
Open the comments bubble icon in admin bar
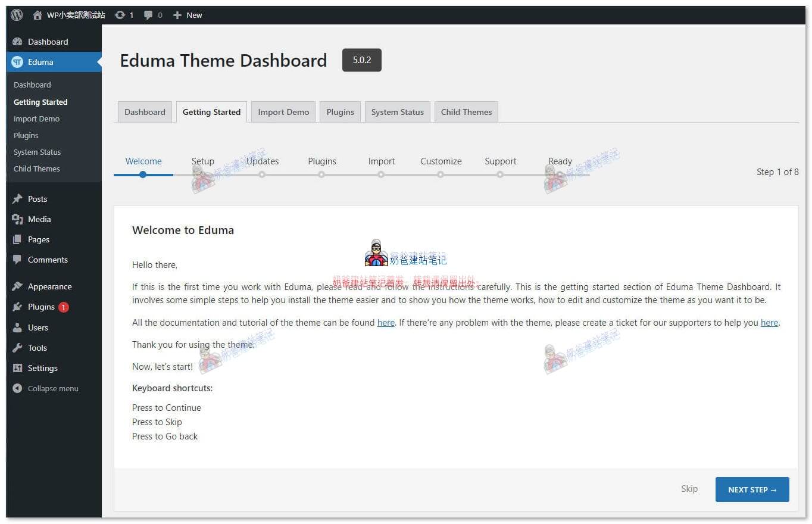point(148,15)
